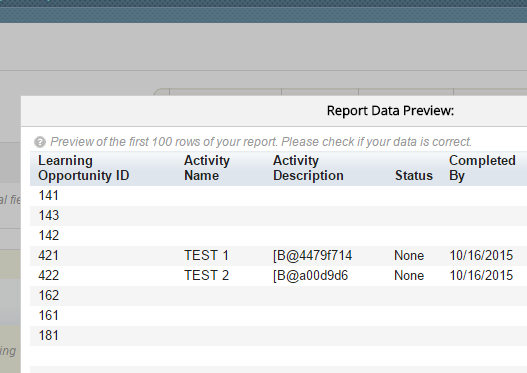This screenshot has width=527, height=373.
Task: Select the row with ID 143
Action: (278, 215)
